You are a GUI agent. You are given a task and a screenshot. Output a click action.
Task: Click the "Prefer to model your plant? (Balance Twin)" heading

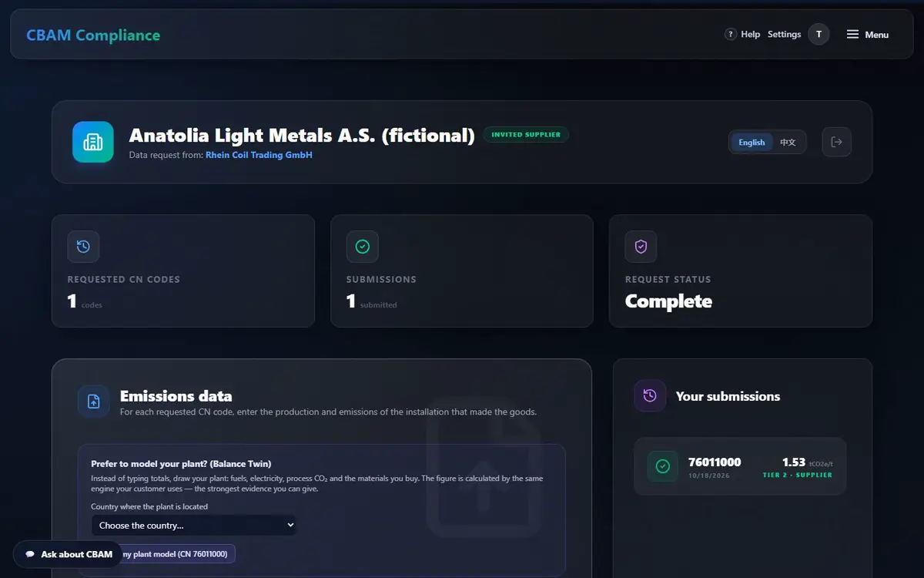(x=182, y=464)
